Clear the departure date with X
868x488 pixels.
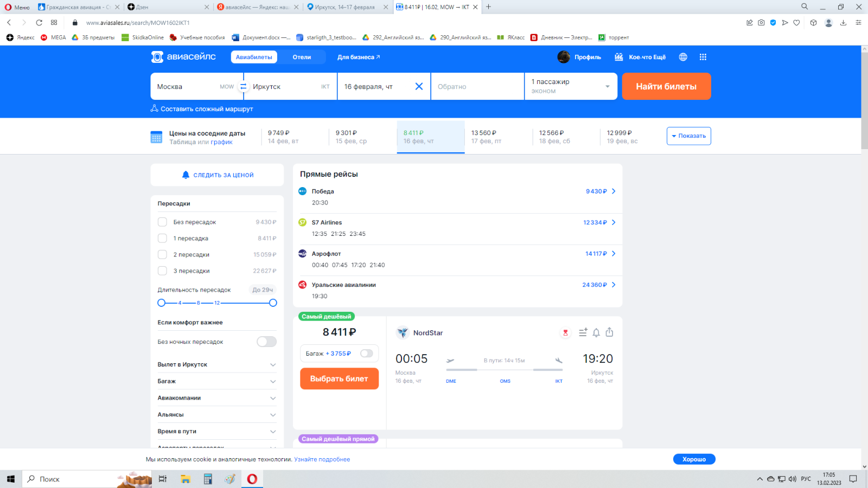(419, 86)
